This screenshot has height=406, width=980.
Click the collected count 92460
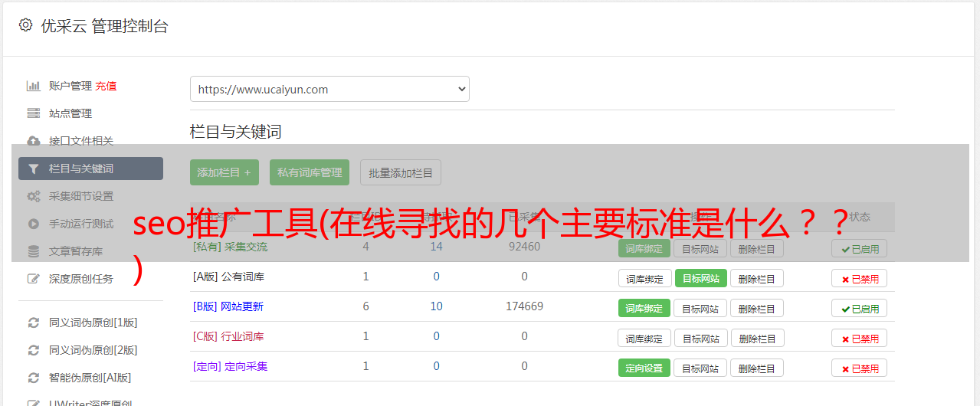(524, 247)
